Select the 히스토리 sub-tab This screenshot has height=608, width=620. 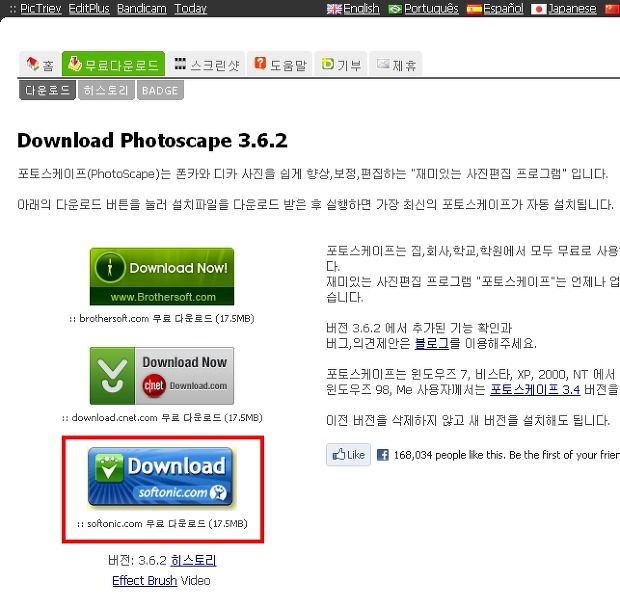point(106,90)
